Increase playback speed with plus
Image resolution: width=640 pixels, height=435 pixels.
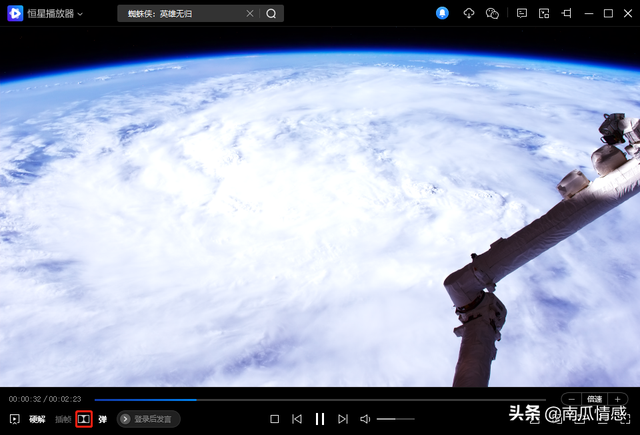click(x=618, y=399)
